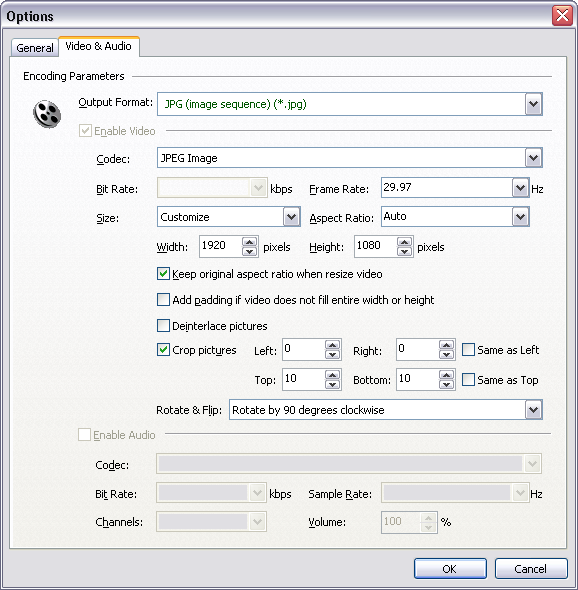Click the Frame Rate value field
Viewport: 578px width, 590px height.
(x=447, y=187)
